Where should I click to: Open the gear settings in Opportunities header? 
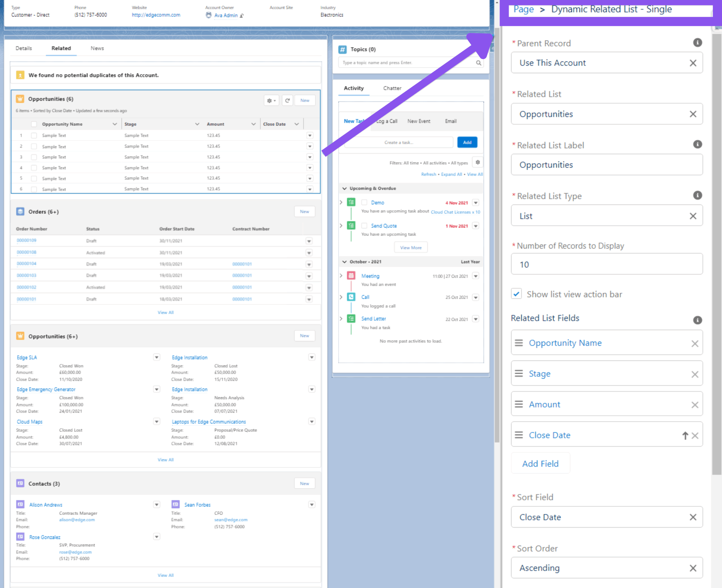(x=271, y=100)
